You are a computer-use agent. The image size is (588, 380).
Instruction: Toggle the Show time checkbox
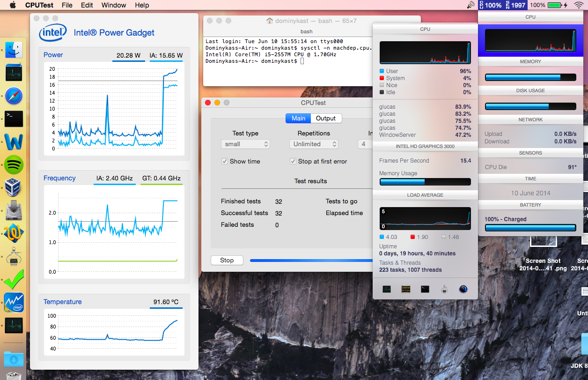225,161
